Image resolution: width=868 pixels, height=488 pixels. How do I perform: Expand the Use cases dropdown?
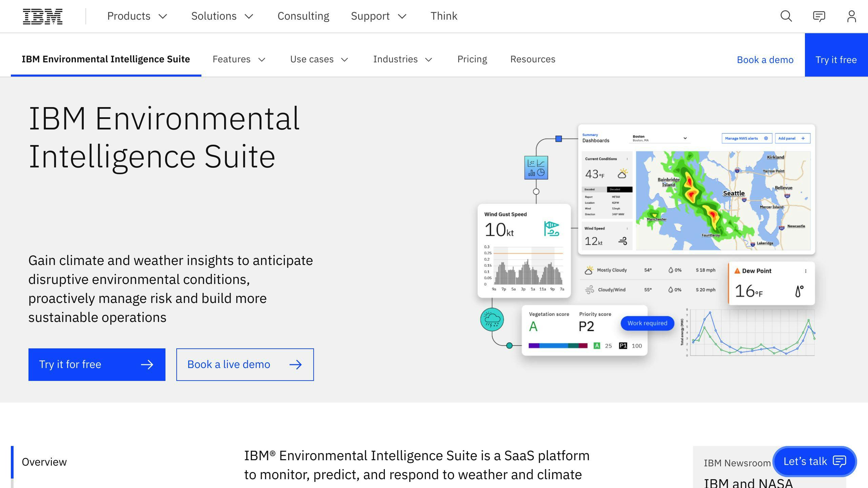pyautogui.click(x=319, y=59)
